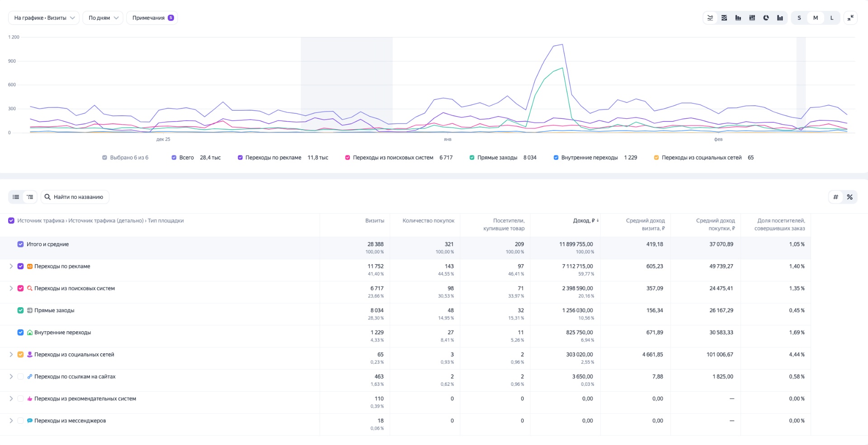The height and width of the screenshot is (445, 868).
Task: Enable the Переходы по ссылкам на сайтах checkbox
Action: (x=20, y=377)
